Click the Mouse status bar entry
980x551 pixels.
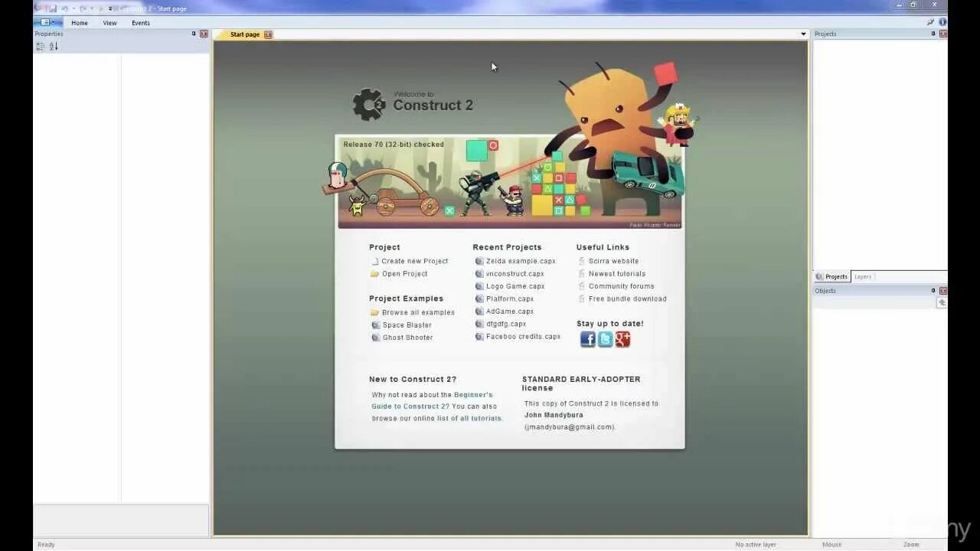[x=831, y=545]
